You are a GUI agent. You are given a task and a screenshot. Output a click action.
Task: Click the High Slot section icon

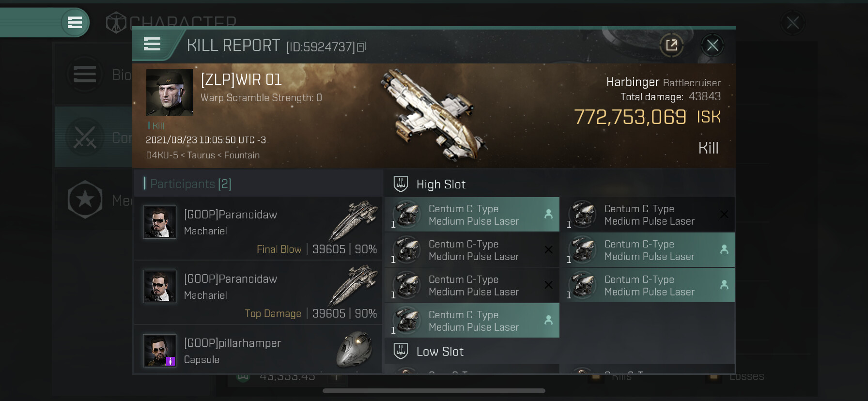point(401,184)
